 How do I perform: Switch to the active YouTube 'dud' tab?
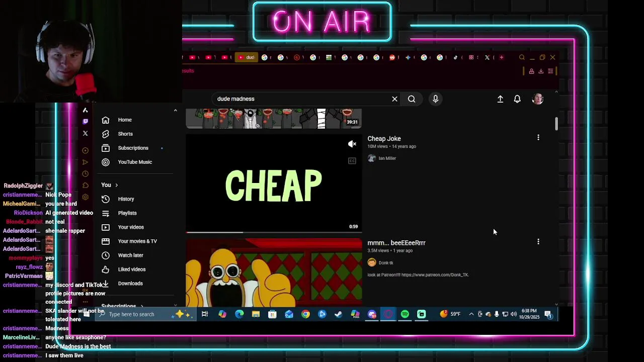click(246, 57)
